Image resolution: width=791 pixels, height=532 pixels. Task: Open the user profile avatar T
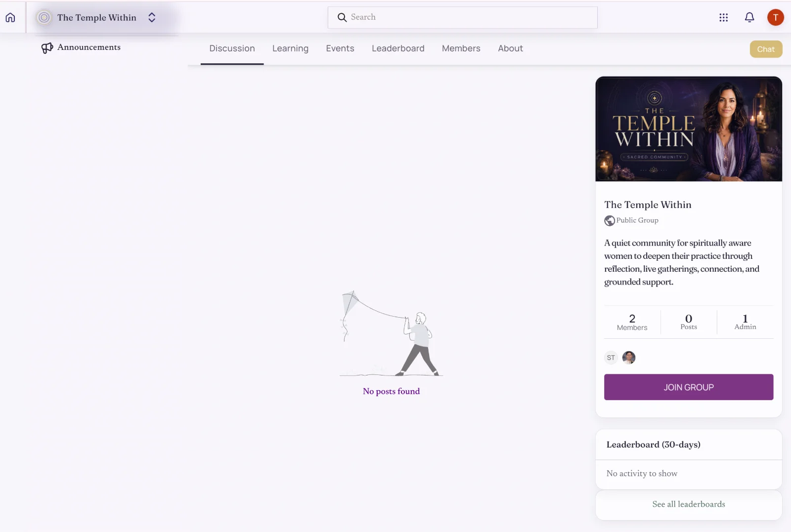pos(775,17)
